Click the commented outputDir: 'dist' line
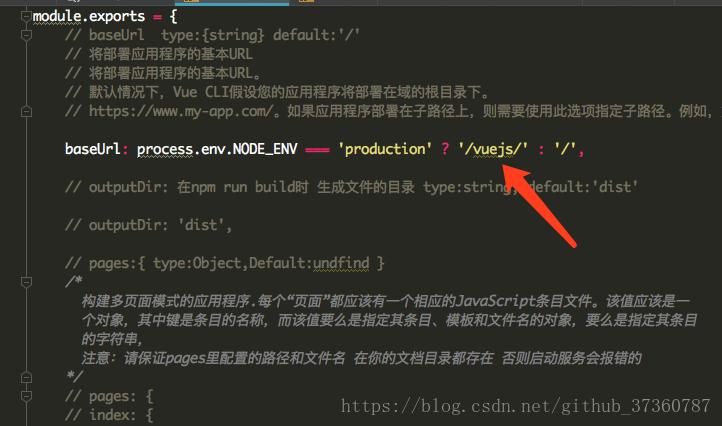The height and width of the screenshot is (426, 722). [148, 225]
